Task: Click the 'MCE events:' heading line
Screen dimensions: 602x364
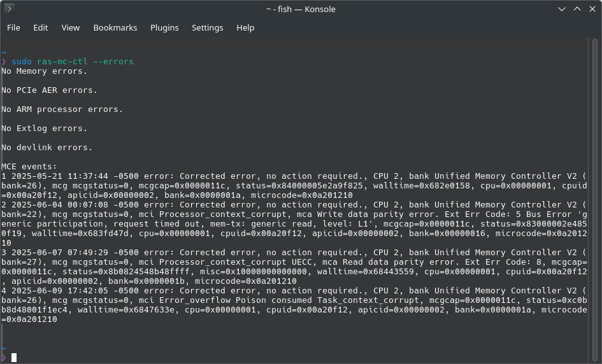Action: [x=29, y=167]
